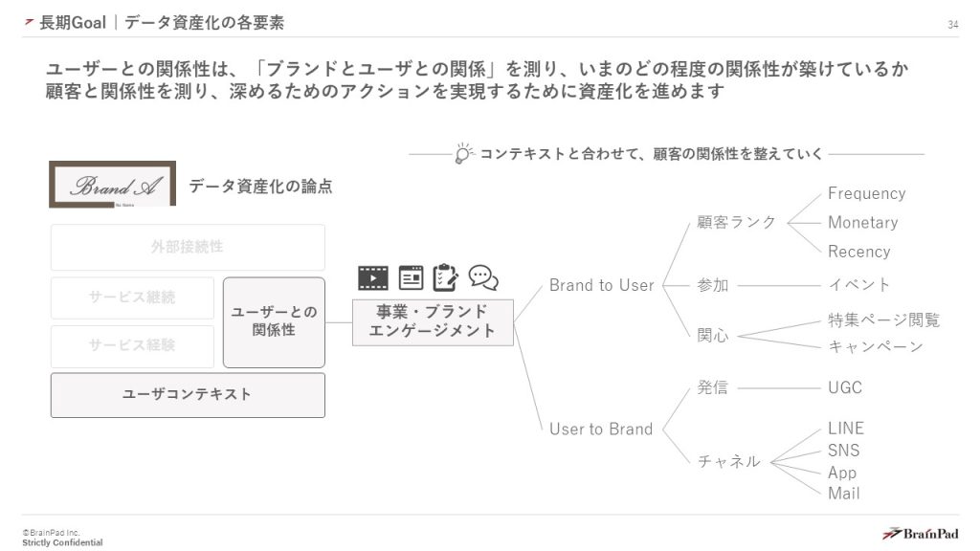Click the red mark before 長期Goal
The width and height of the screenshot is (980, 551).
(29, 23)
